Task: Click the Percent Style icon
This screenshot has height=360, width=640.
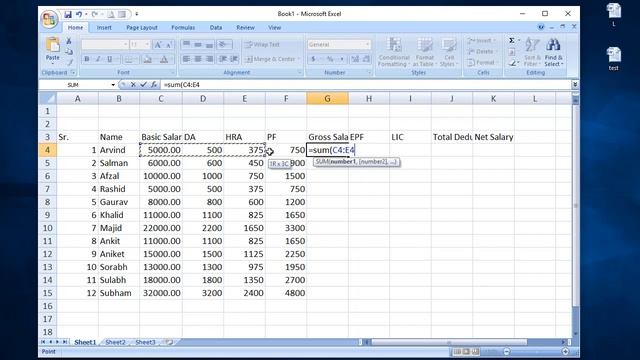Action: pos(330,59)
